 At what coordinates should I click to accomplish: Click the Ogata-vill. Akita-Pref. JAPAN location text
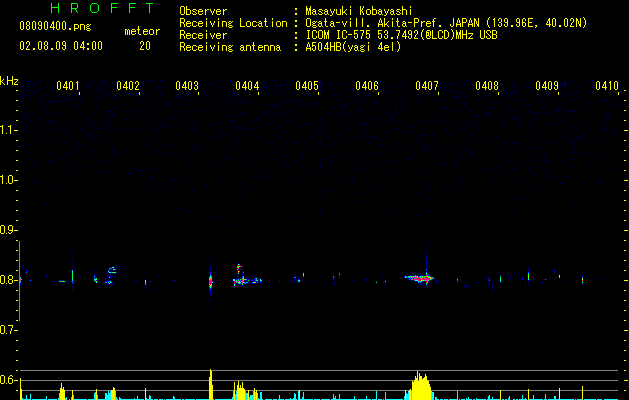[446, 23]
